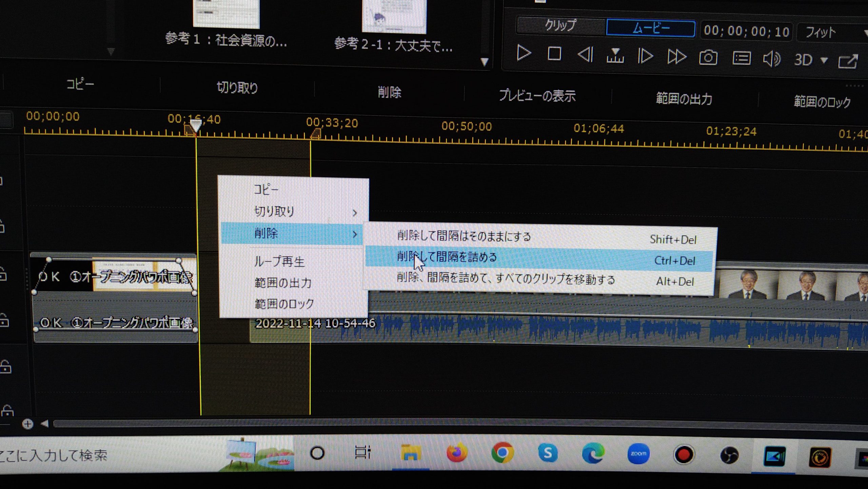This screenshot has width=868, height=489.
Task: Click the Play button in preview controls
Action: coord(524,53)
